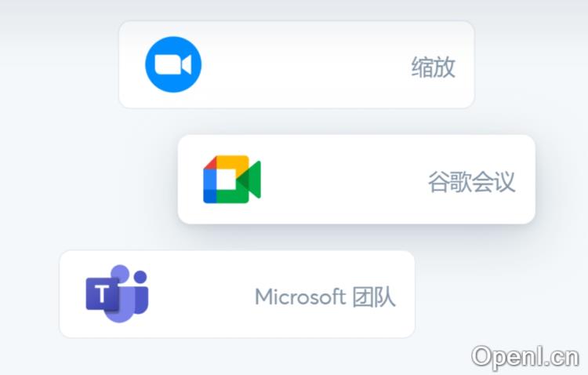This screenshot has width=588, height=375.
Task: Click empty space beside Google Meet icon
Action: click(343, 180)
